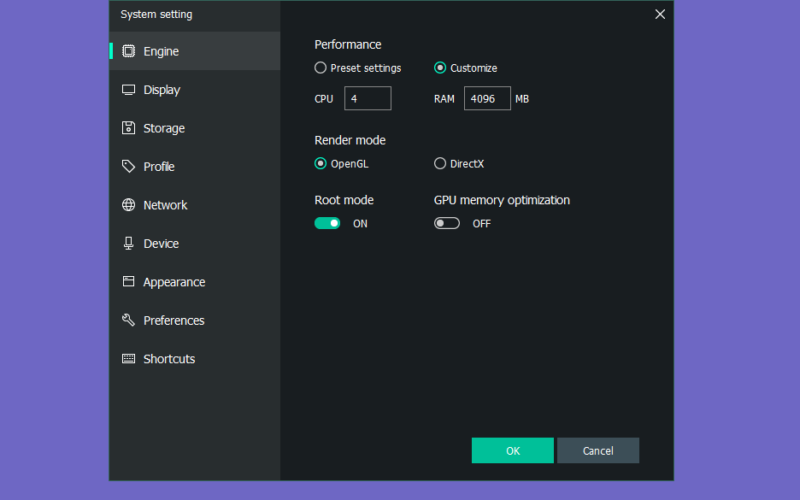Open the Shortcuts settings tab
The height and width of the screenshot is (500, 800).
click(x=195, y=359)
